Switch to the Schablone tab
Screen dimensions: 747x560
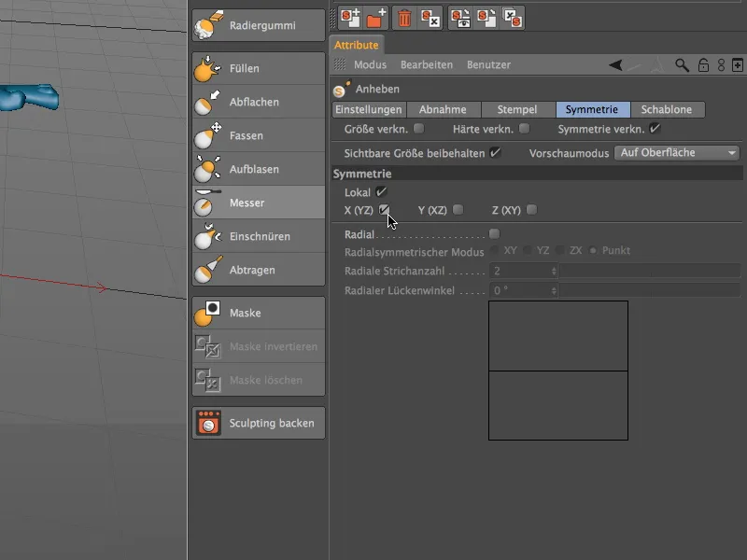667,109
